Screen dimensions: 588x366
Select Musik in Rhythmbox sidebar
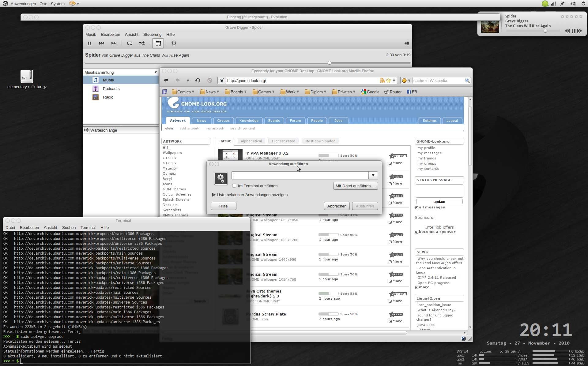click(121, 80)
